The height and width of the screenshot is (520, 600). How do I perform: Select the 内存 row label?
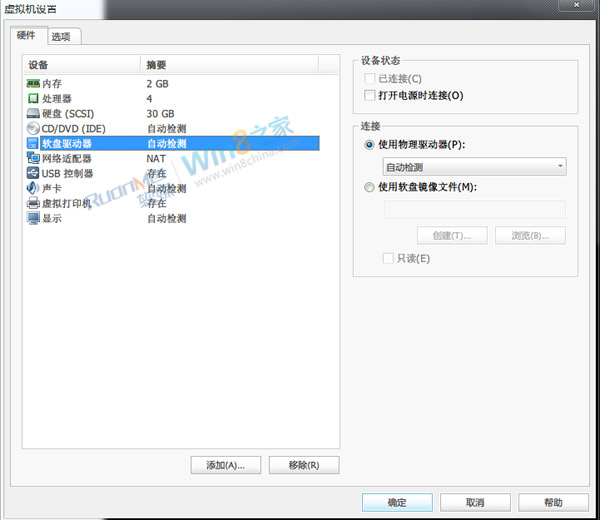52,83
